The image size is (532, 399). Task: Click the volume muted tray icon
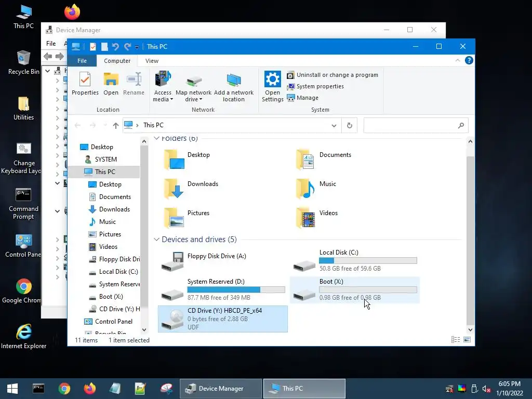[486, 389]
